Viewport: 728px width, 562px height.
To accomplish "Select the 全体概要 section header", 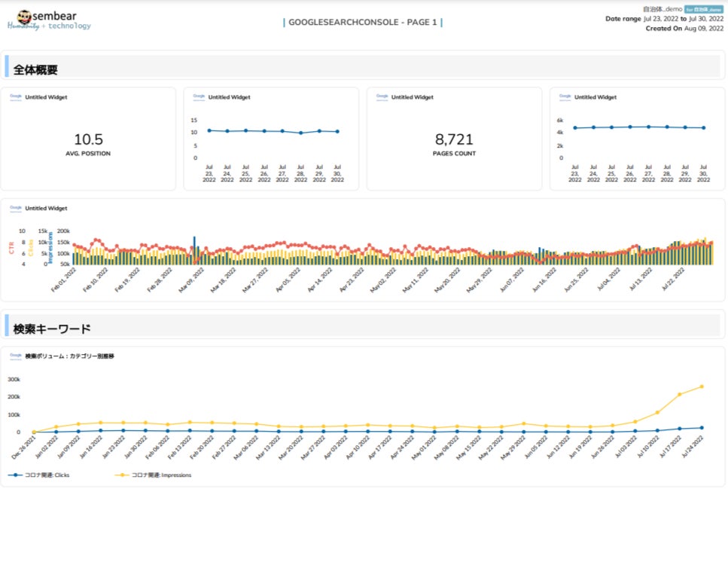I will pos(36,69).
